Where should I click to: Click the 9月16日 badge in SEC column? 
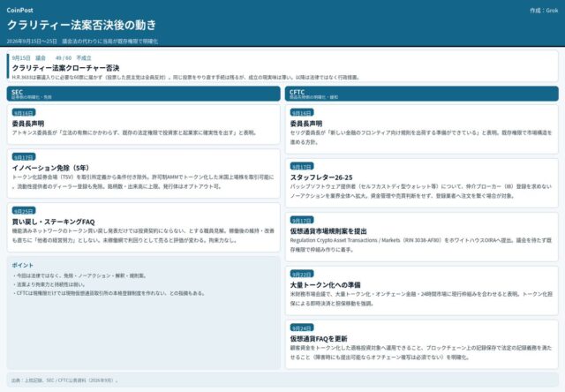point(24,113)
